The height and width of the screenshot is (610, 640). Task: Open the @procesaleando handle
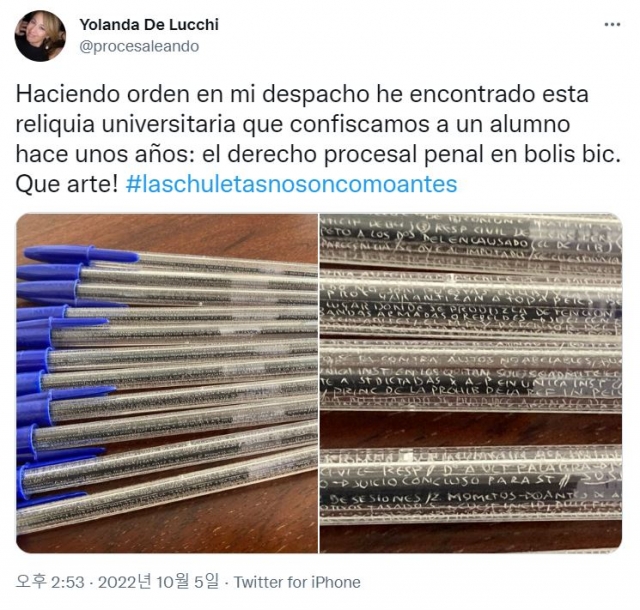click(x=139, y=46)
